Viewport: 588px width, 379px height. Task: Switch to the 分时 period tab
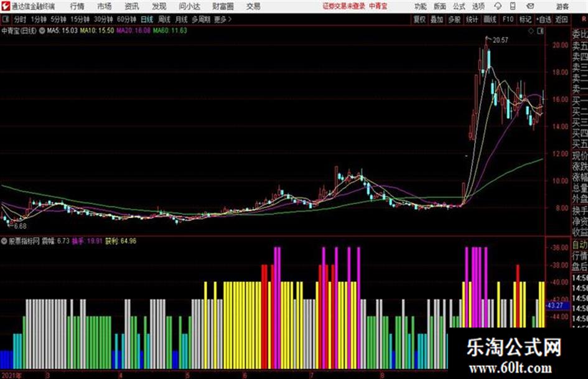tap(20, 19)
